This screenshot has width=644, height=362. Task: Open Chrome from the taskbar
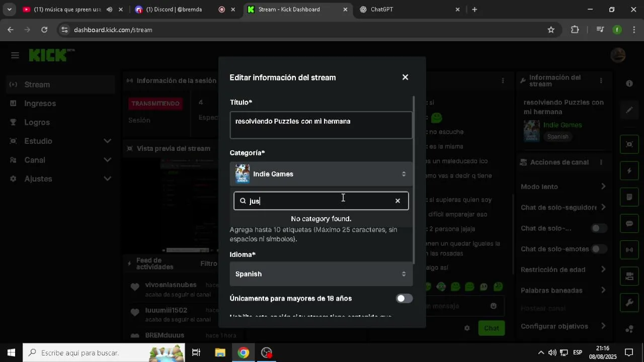click(x=244, y=352)
